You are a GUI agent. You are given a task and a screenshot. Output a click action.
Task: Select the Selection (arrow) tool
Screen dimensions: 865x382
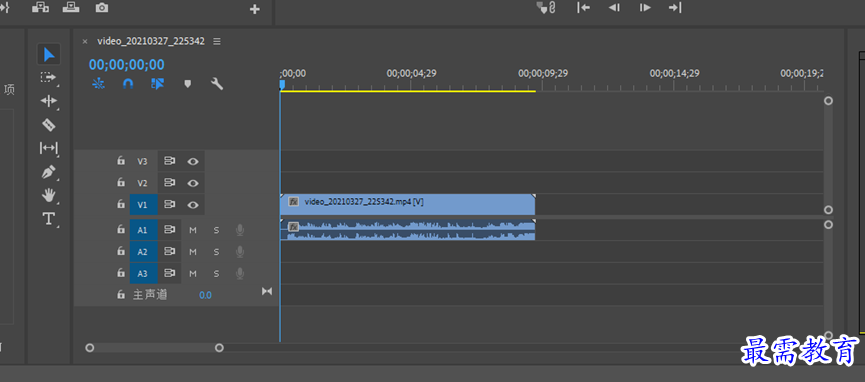pyautogui.click(x=49, y=54)
